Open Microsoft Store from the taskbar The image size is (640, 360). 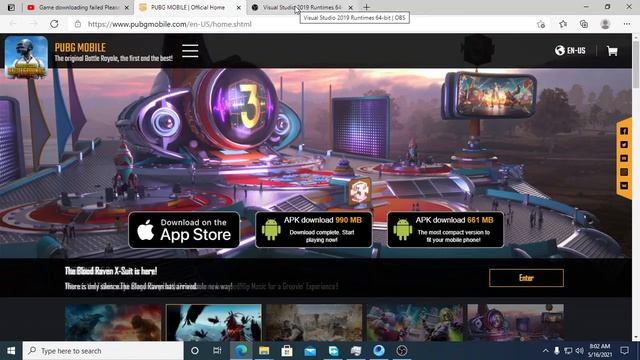[x=287, y=351]
